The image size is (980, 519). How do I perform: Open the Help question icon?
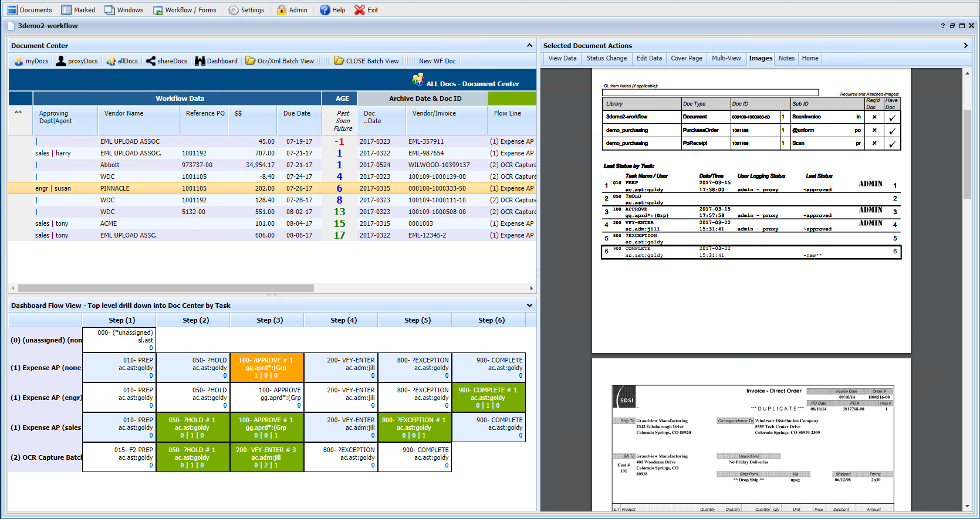coord(325,10)
